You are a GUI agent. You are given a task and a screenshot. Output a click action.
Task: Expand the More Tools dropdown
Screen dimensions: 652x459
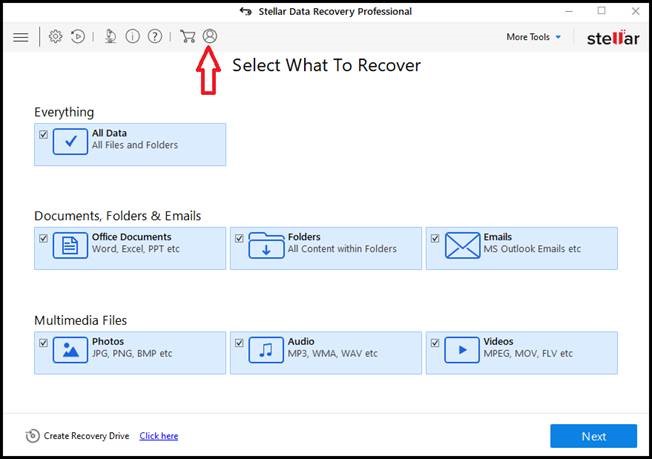click(533, 37)
